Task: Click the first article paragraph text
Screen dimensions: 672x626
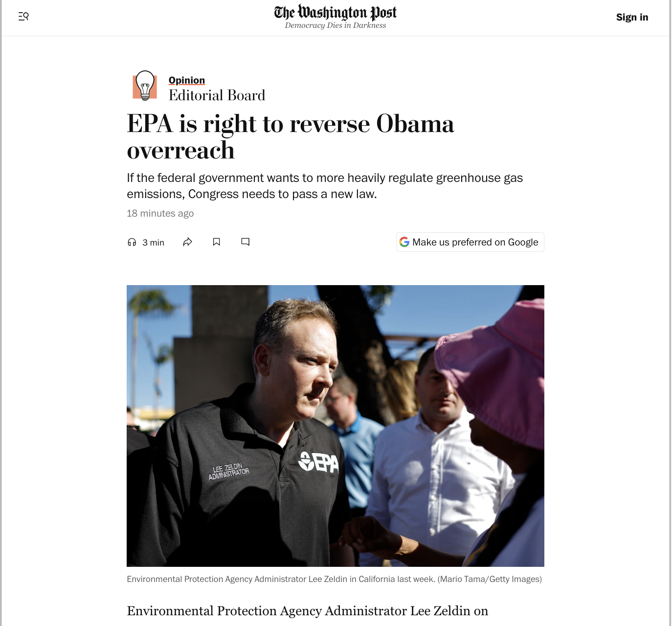Action: pyautogui.click(x=308, y=611)
